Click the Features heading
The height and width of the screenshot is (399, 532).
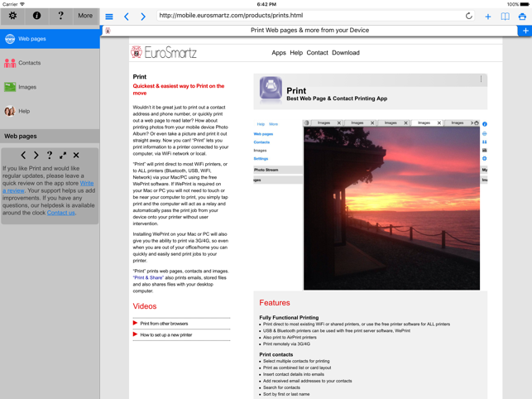tap(275, 303)
